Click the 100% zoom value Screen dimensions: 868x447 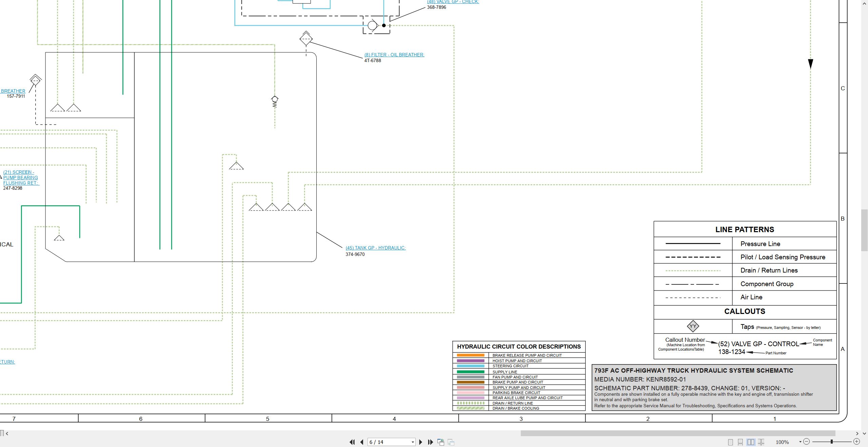pyautogui.click(x=782, y=442)
